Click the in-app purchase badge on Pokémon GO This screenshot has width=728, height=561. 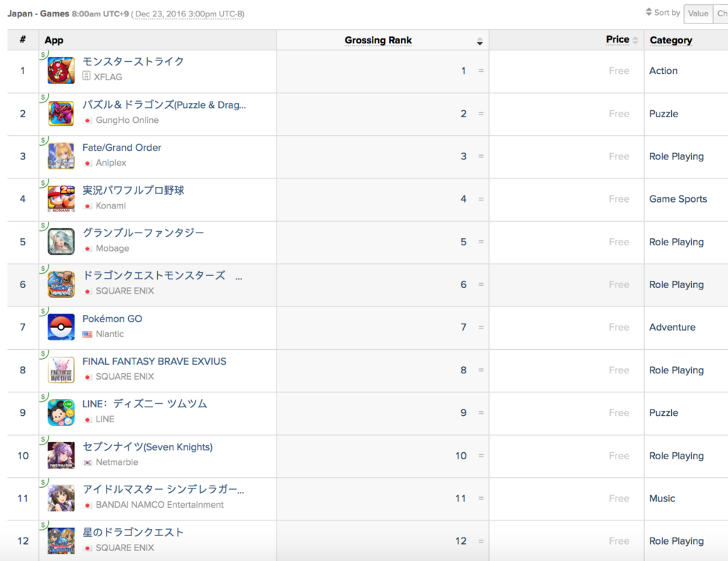(x=43, y=311)
